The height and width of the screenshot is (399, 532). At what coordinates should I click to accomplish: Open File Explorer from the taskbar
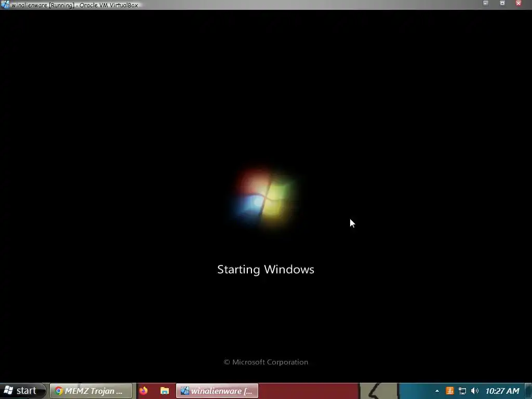[x=165, y=391]
